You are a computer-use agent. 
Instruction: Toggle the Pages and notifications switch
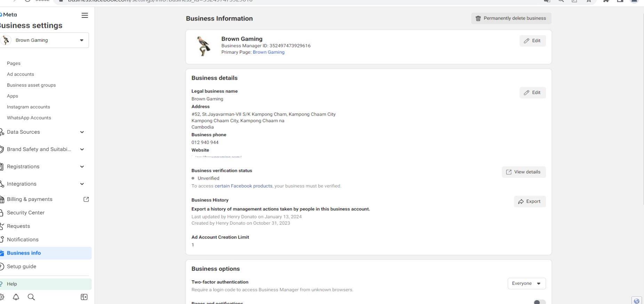click(x=539, y=302)
